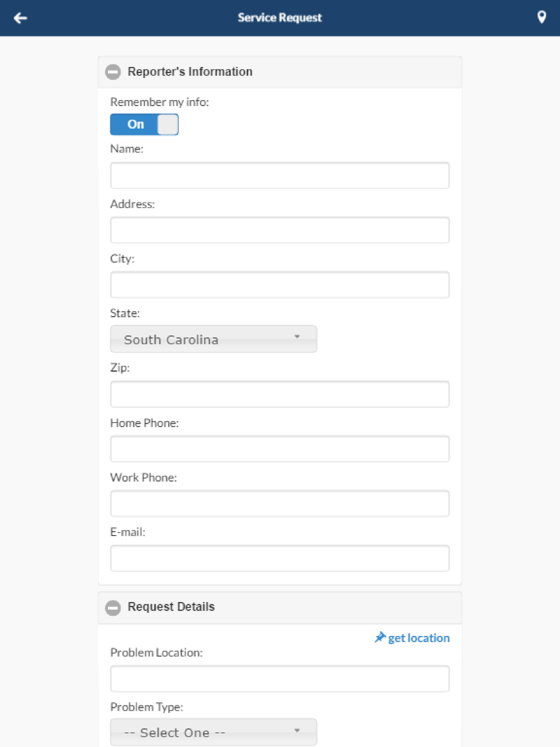
Task: Click the Reporter's Information section header
Action: (x=280, y=72)
